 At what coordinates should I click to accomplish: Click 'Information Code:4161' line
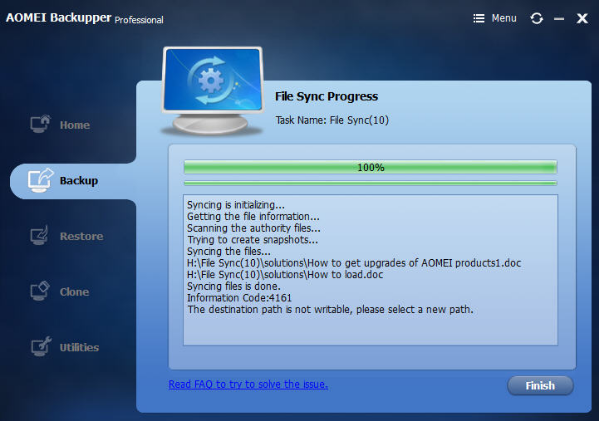click(239, 298)
